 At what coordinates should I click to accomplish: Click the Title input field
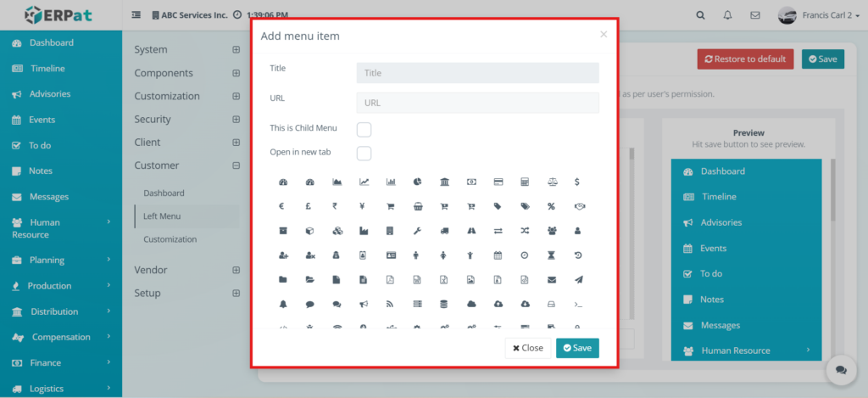(x=477, y=73)
